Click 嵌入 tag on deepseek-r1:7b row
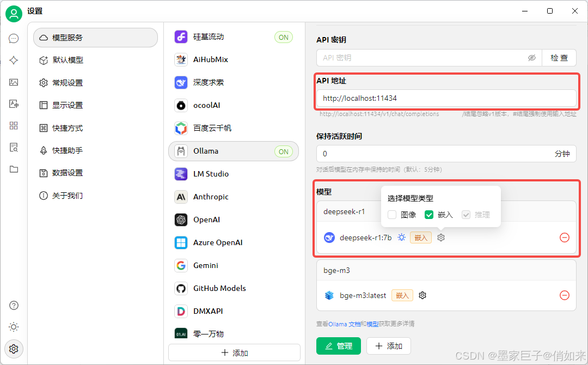 [x=421, y=238]
